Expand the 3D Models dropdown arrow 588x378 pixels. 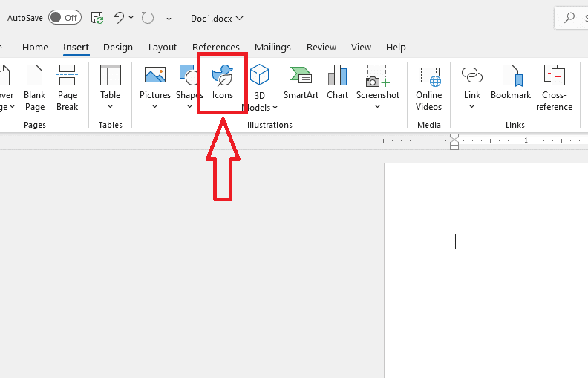pos(275,108)
